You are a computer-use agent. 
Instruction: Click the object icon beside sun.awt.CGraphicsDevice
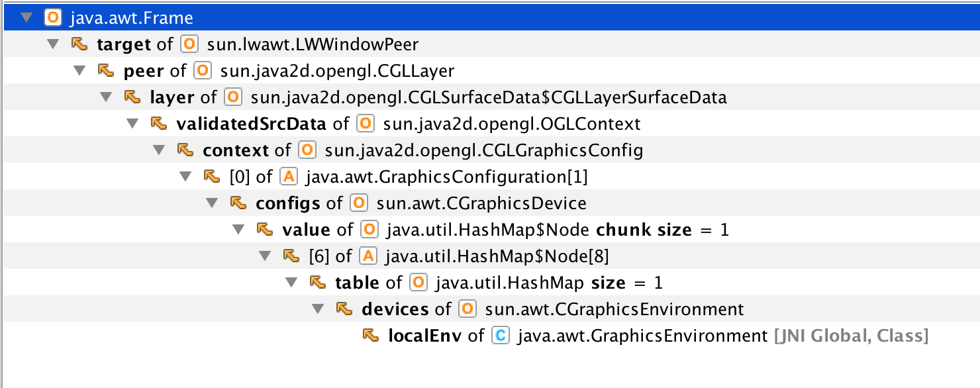[x=358, y=203]
